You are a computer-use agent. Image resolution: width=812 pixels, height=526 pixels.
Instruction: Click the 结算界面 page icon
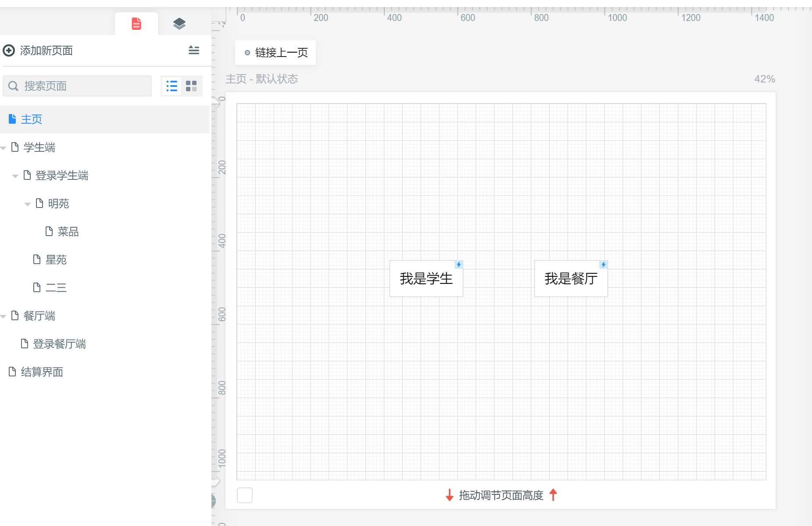click(12, 372)
